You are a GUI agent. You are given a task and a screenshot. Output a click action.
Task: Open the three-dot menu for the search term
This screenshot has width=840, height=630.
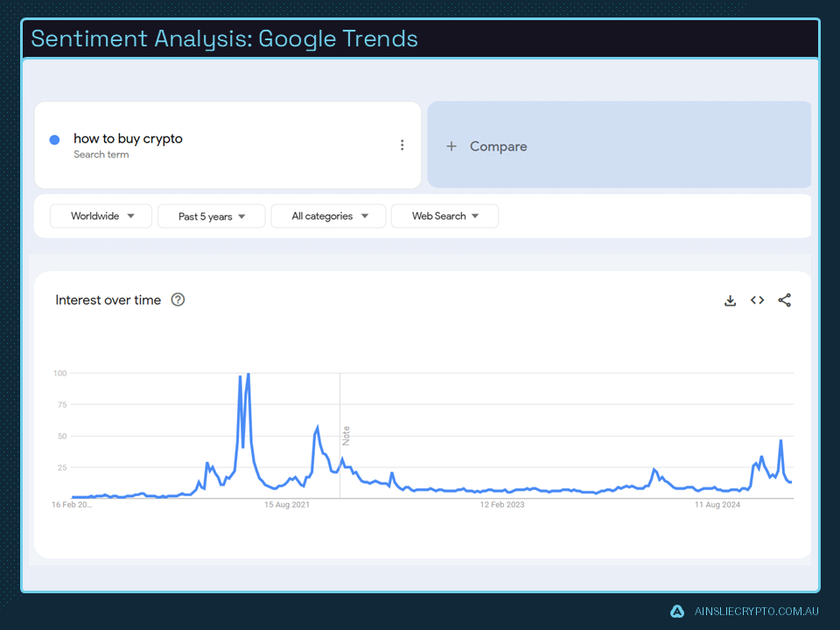(x=402, y=144)
